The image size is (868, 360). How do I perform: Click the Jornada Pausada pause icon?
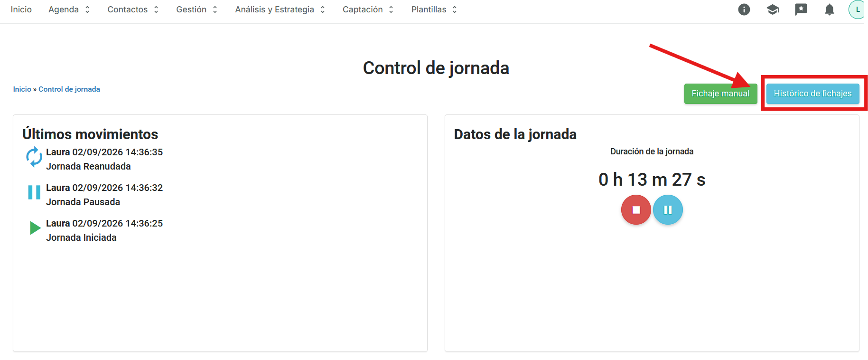pyautogui.click(x=34, y=192)
